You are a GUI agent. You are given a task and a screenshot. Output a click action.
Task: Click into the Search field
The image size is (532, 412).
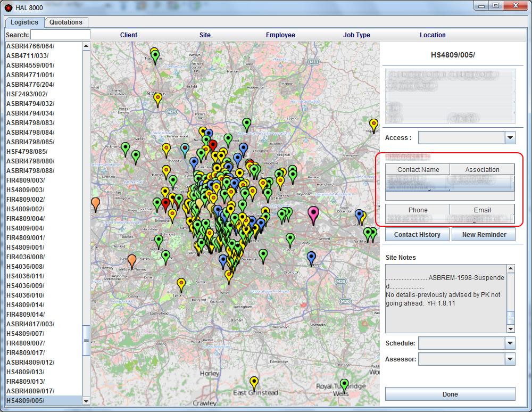(x=60, y=35)
